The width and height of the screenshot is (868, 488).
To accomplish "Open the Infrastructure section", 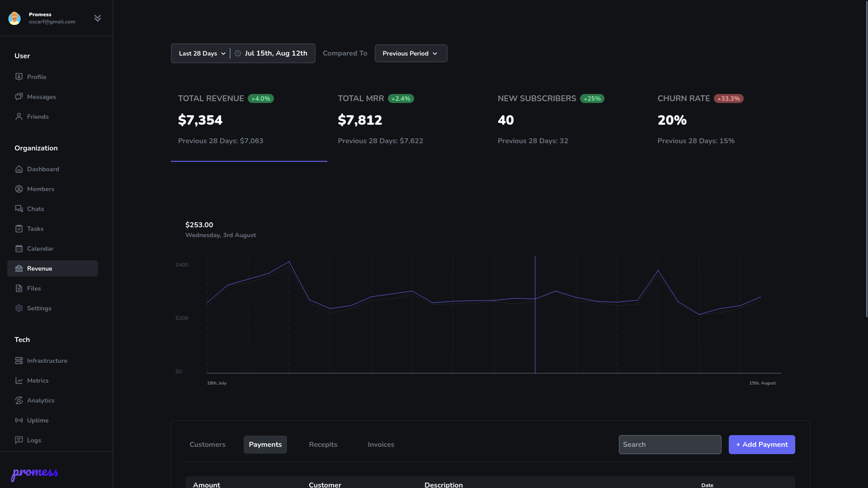I will pos(47,361).
